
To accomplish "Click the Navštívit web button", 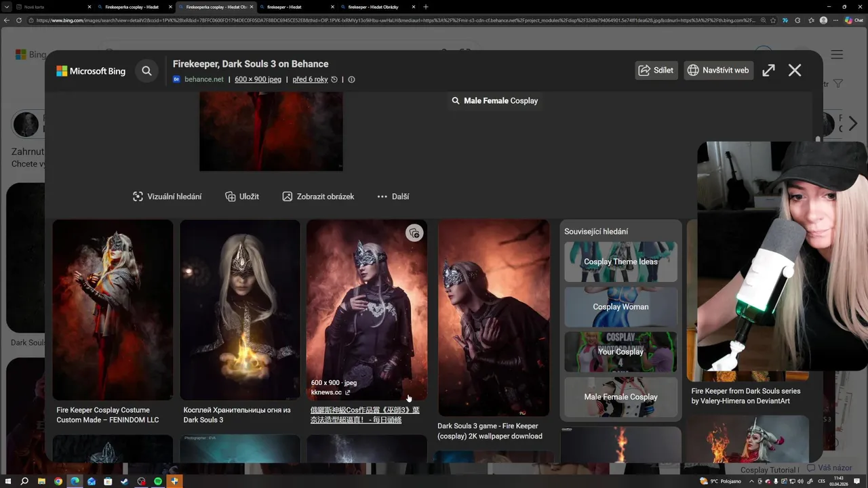I will 719,70.
